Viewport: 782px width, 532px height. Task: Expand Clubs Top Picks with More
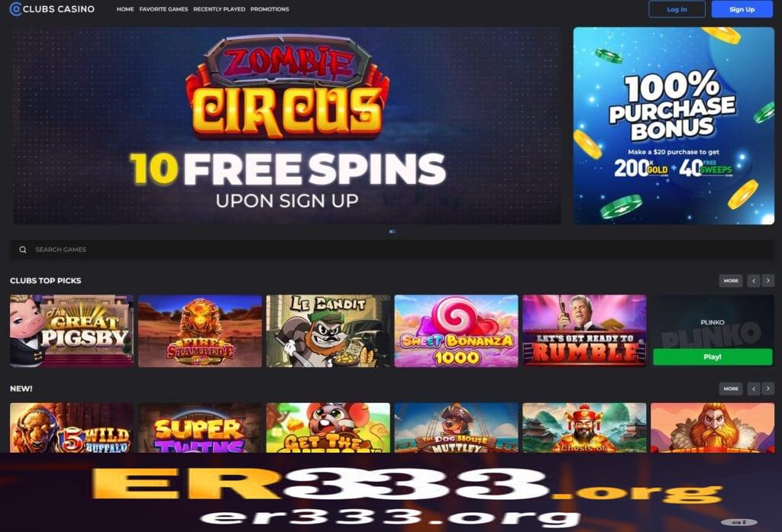tap(731, 281)
